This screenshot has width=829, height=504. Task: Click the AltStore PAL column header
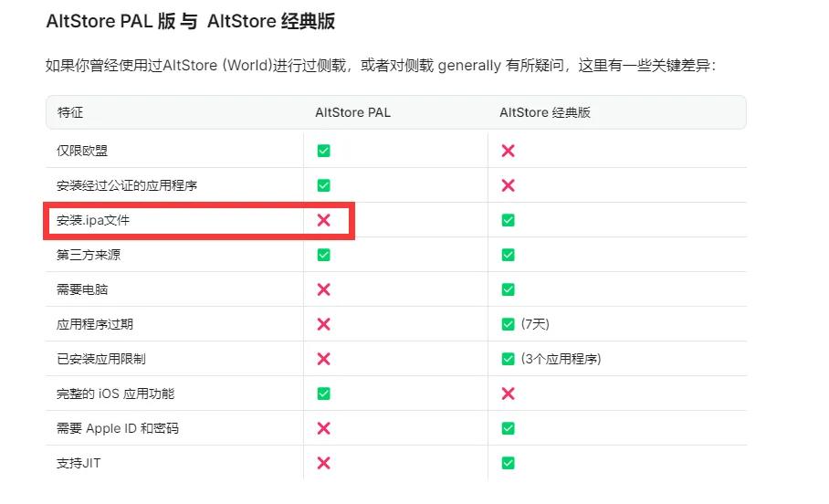coord(352,112)
